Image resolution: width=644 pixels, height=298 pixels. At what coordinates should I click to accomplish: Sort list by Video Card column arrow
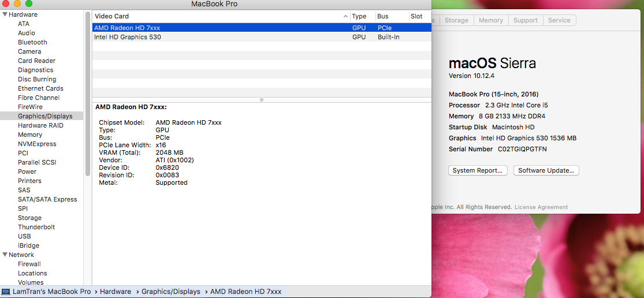point(345,16)
